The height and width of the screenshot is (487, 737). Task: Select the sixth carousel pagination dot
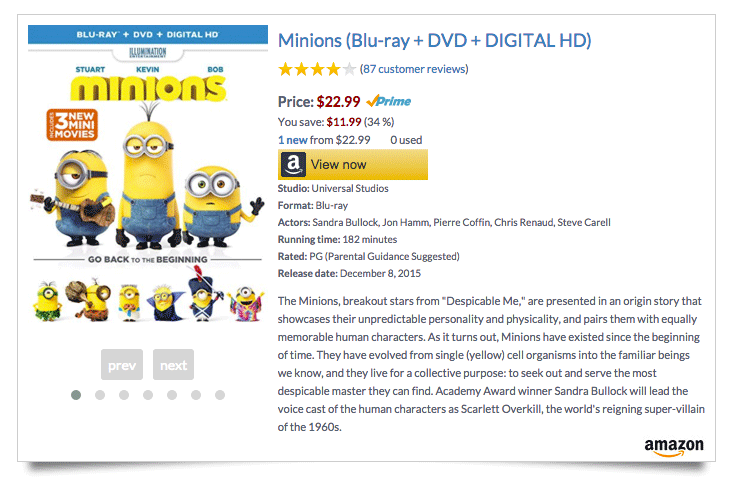(196, 395)
